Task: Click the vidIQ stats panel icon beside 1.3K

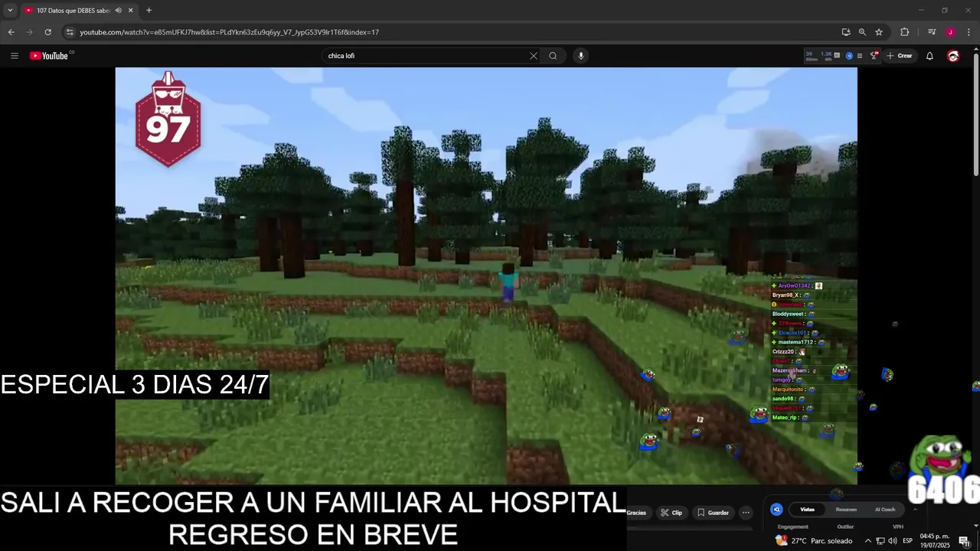Action: coord(837,56)
